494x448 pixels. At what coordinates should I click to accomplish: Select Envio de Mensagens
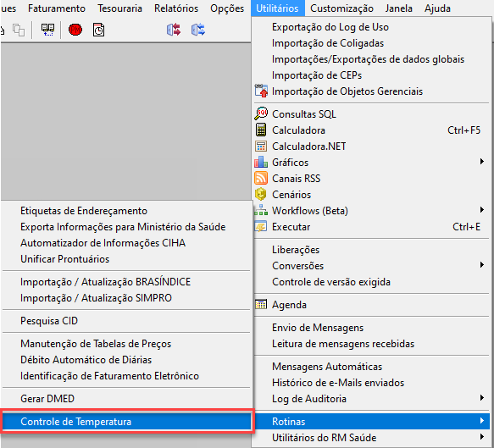371,328
